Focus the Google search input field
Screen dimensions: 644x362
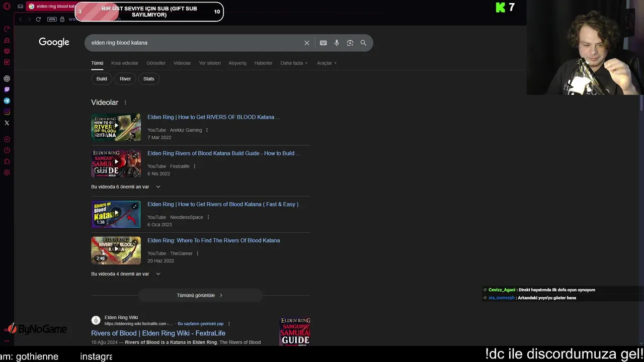(195, 43)
